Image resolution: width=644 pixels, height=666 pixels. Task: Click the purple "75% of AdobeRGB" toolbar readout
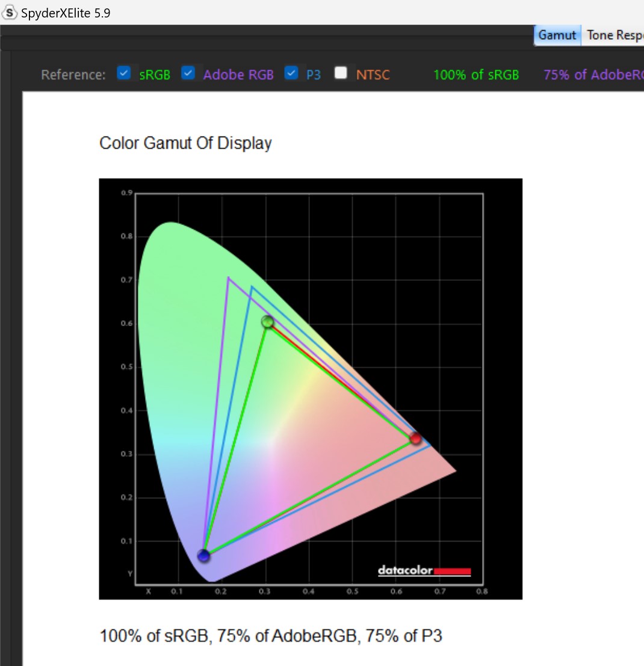tap(593, 75)
